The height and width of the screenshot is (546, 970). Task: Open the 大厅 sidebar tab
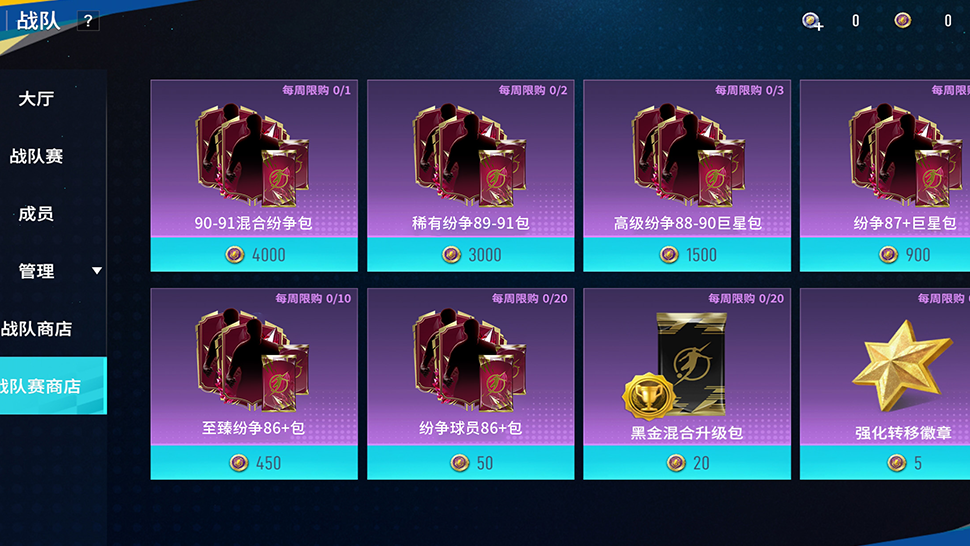pyautogui.click(x=36, y=99)
